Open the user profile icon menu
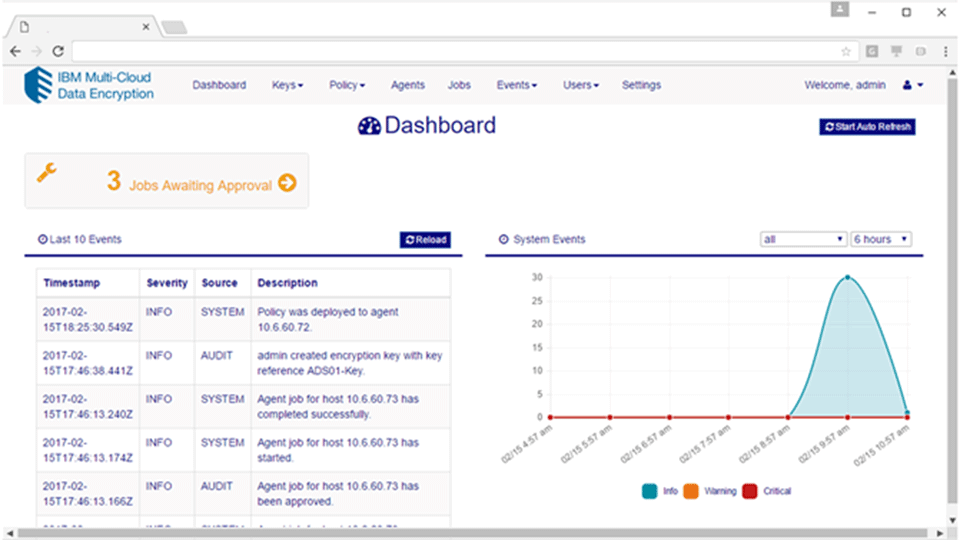This screenshot has width=960, height=540. [912, 86]
